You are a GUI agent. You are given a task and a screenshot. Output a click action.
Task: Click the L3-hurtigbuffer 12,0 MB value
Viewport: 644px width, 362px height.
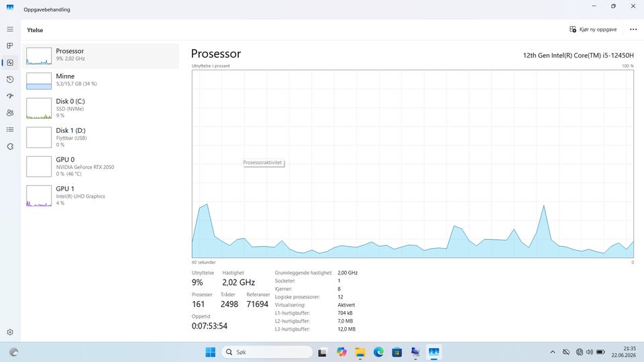click(347, 329)
